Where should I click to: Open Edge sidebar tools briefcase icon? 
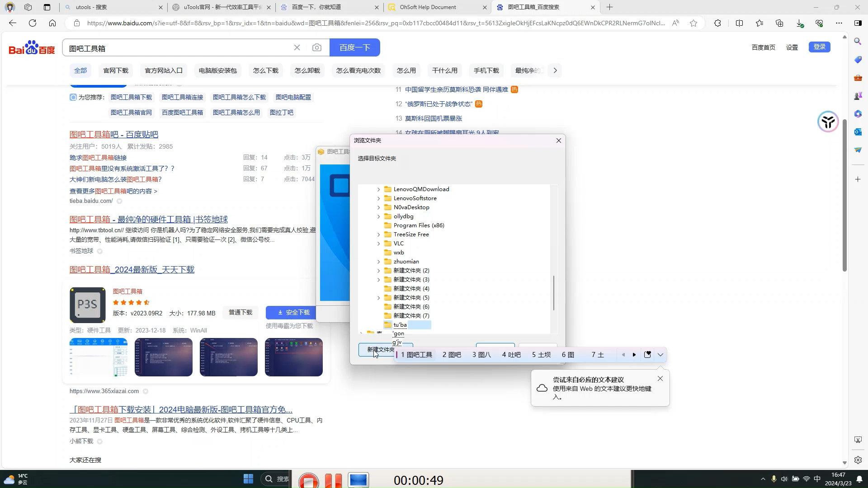858,78
